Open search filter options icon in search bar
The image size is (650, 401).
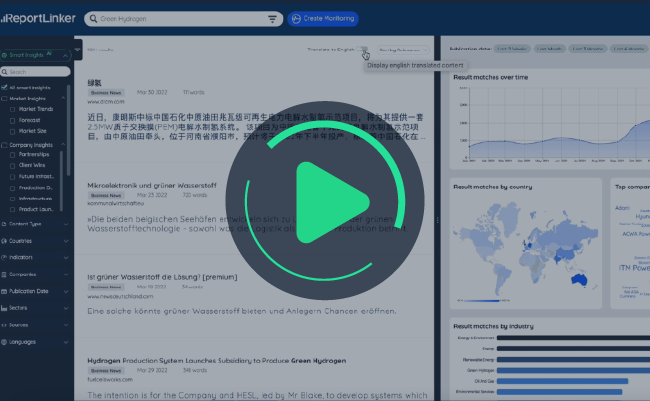(x=272, y=18)
